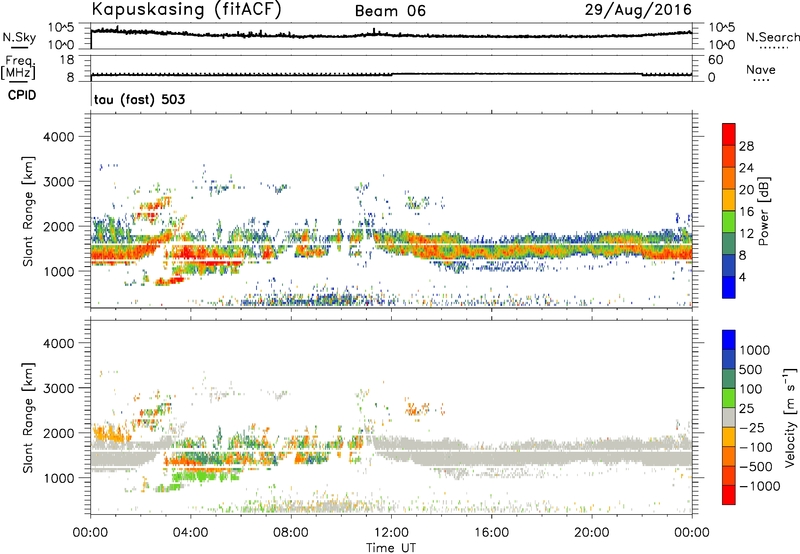Click the '4000' tick label of the power panel

pyautogui.click(x=58, y=137)
